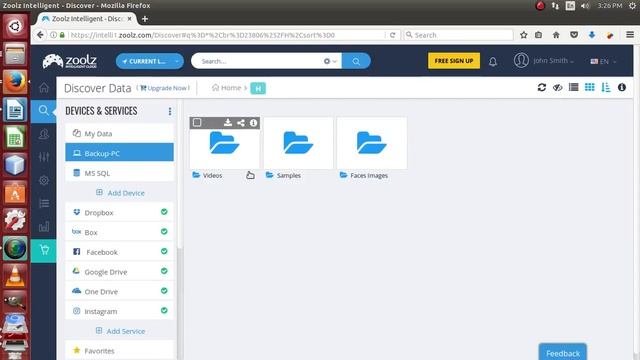Show info for the Videos folder
This screenshot has width=640, height=360.
(253, 122)
